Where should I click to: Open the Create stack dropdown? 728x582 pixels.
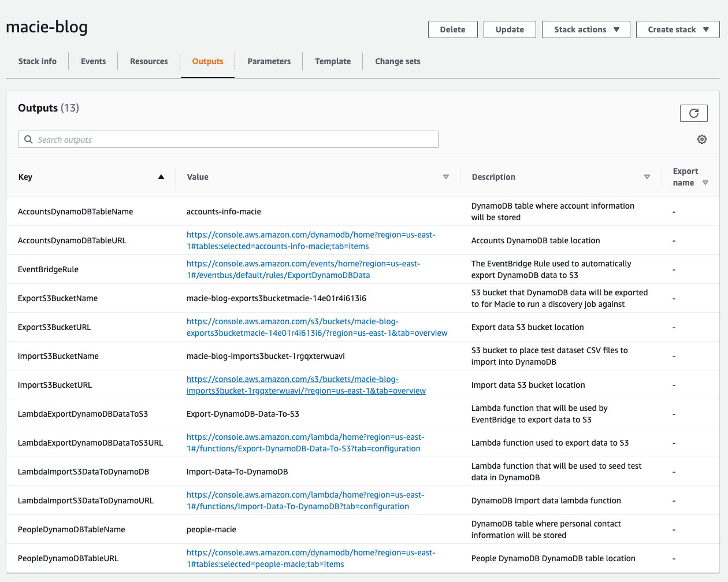pos(678,29)
